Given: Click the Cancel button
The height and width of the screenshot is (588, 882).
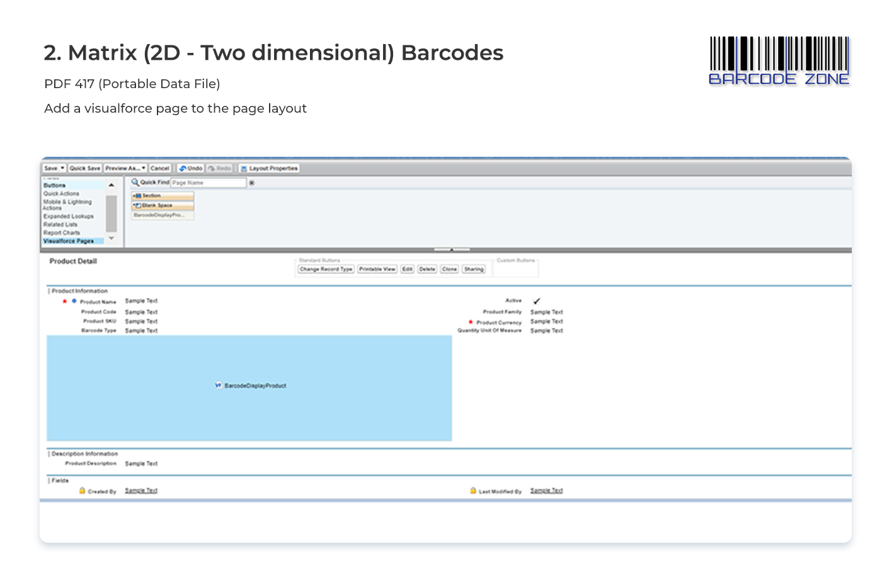Looking at the screenshot, I should click(160, 169).
